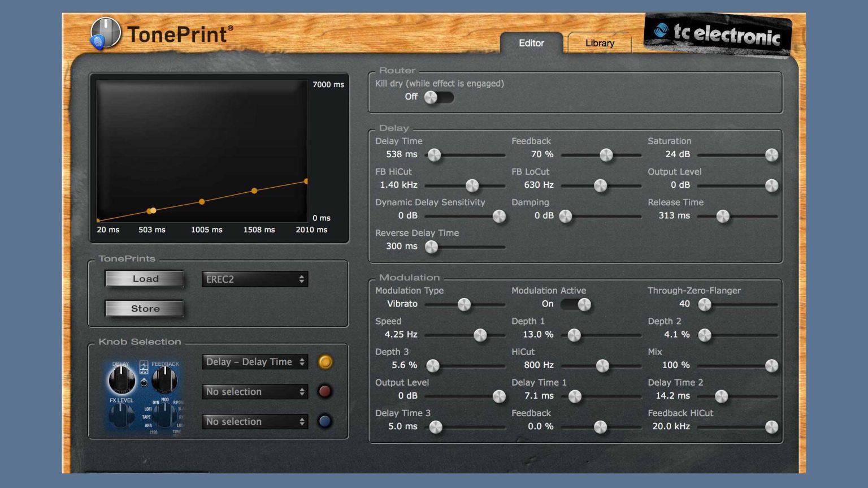Open the 'Delay – Delay Time' knob assignment dropdown
This screenshot has width=868, height=488.
point(255,362)
